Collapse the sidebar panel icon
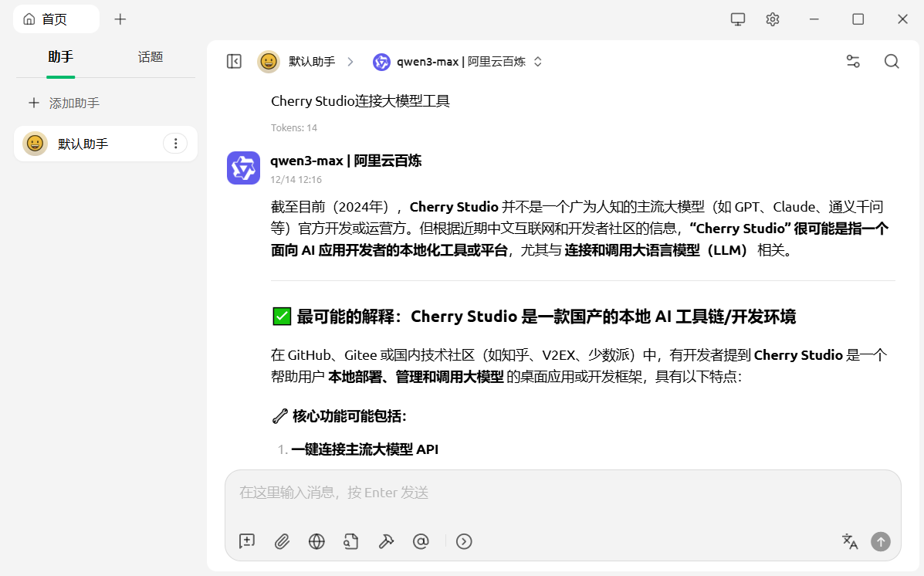The width and height of the screenshot is (924, 576). point(234,61)
